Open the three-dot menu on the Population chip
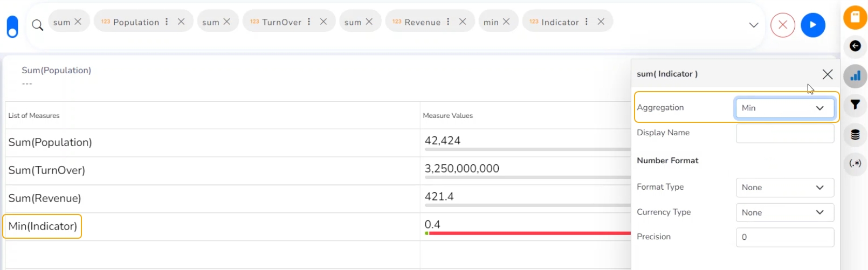The width and height of the screenshot is (868, 270). coord(167,22)
